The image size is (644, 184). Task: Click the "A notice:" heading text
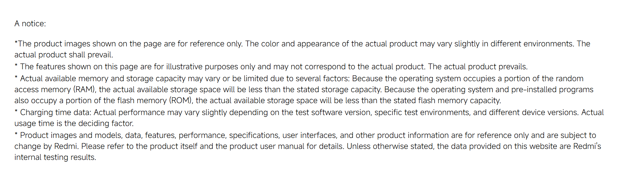pos(30,24)
